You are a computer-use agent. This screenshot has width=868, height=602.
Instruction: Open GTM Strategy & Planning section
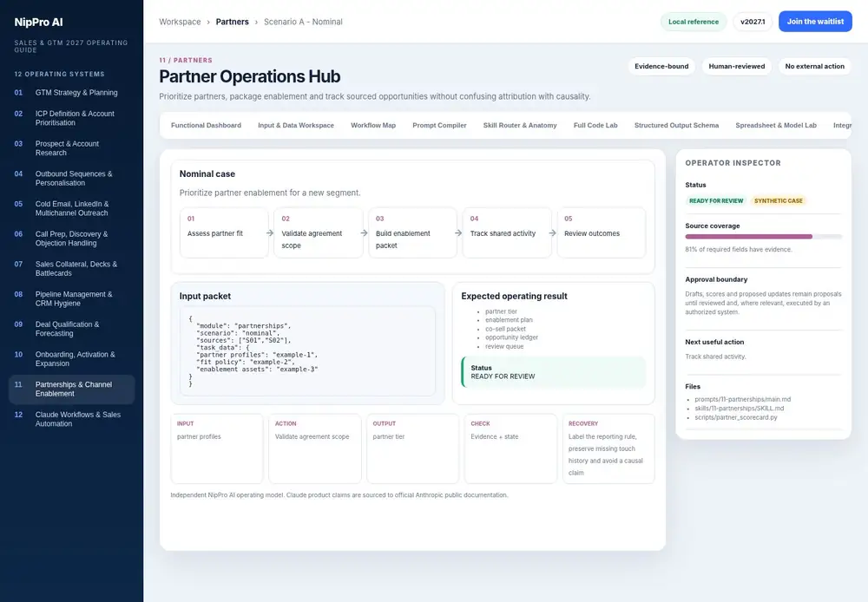(71, 93)
